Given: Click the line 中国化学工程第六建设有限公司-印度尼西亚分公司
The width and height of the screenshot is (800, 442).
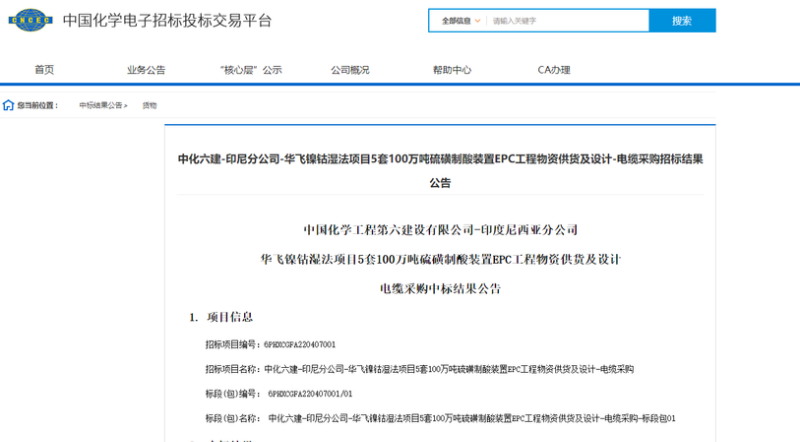Looking at the screenshot, I should click(x=440, y=230).
